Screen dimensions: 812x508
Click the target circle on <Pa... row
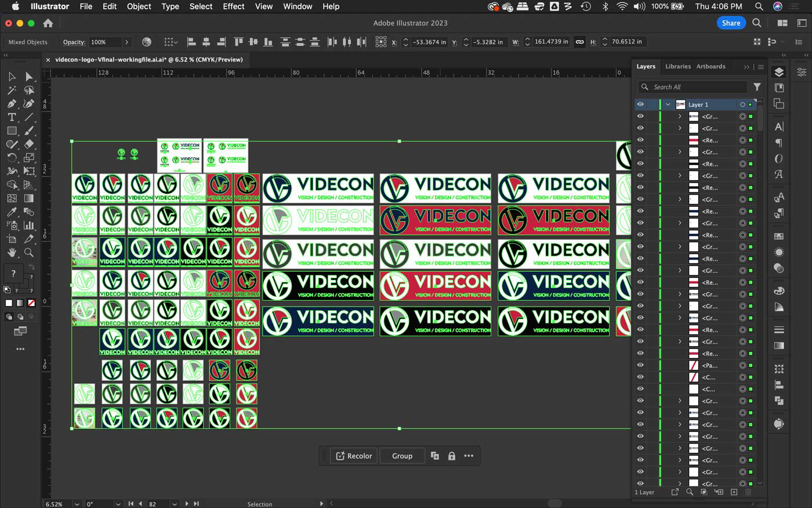point(742,365)
